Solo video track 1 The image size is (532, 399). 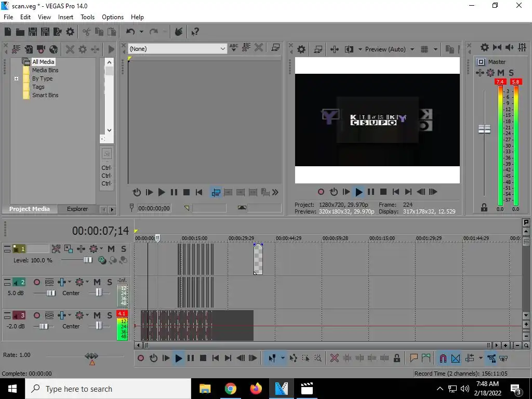click(124, 249)
